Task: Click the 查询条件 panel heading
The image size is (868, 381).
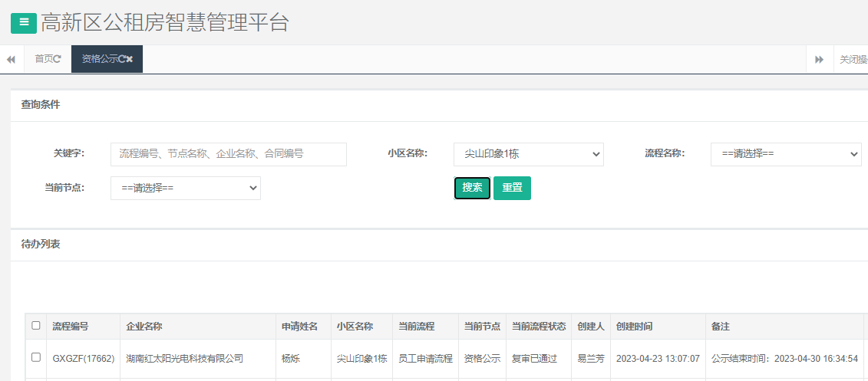Action: [x=41, y=104]
